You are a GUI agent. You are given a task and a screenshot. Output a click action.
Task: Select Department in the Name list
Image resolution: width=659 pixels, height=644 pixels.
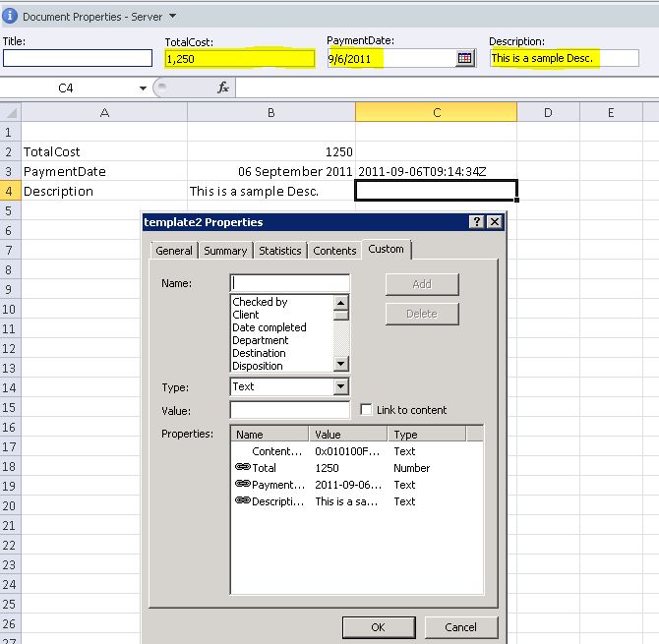click(x=261, y=340)
